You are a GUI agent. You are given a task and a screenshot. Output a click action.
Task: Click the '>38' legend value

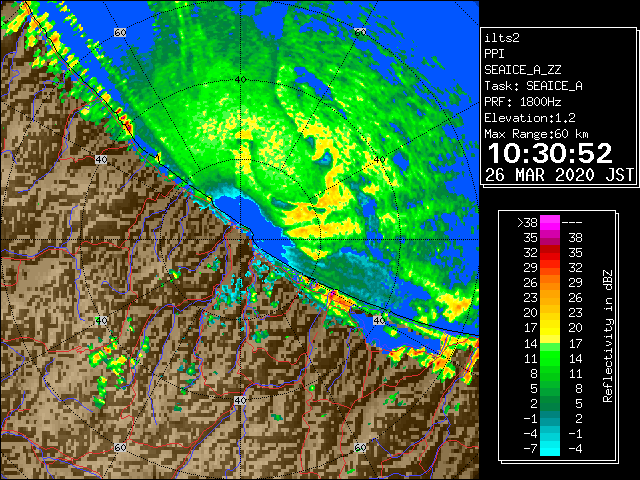click(527, 222)
